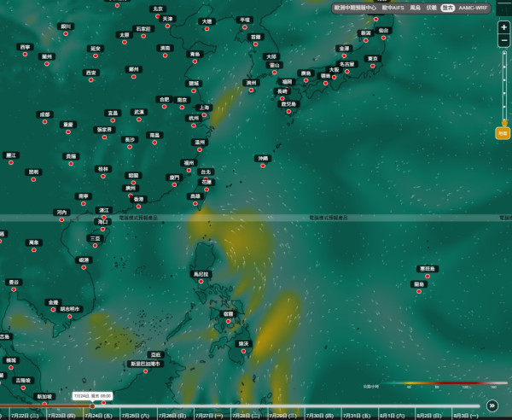Select the 歐洲中期預報中心 model tab
Screen dimensions: 512x420
tap(355, 8)
